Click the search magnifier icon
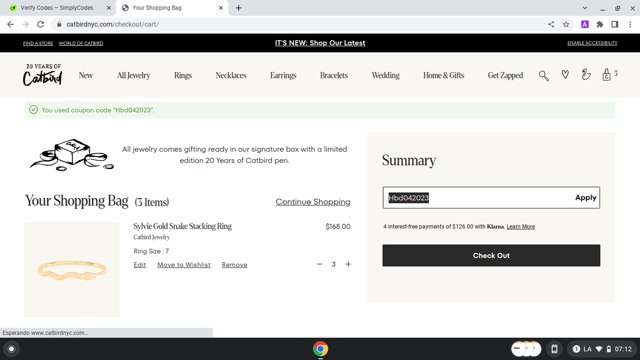 [x=544, y=76]
